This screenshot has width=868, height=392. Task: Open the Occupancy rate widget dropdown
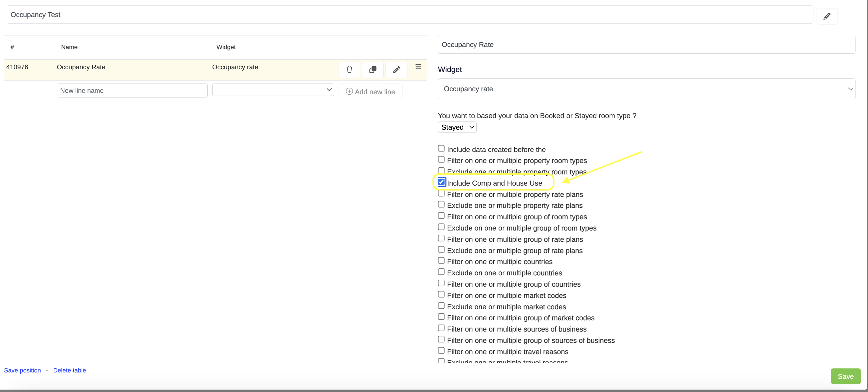coord(646,89)
